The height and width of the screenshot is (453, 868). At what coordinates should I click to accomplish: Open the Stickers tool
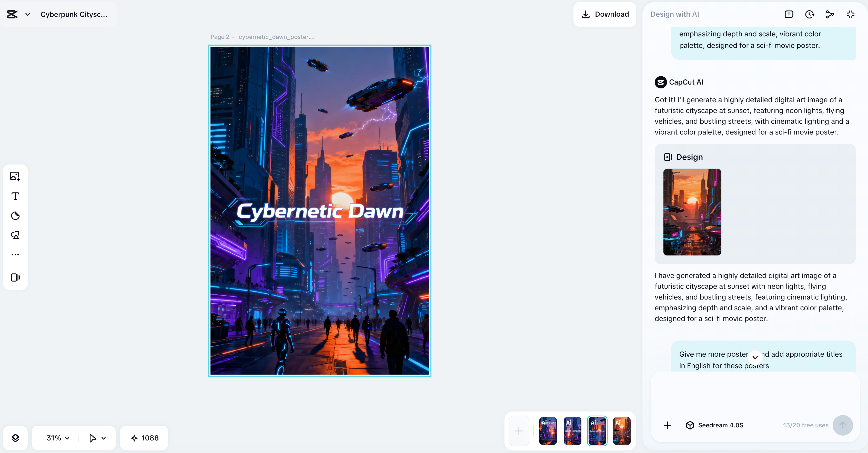point(15,216)
